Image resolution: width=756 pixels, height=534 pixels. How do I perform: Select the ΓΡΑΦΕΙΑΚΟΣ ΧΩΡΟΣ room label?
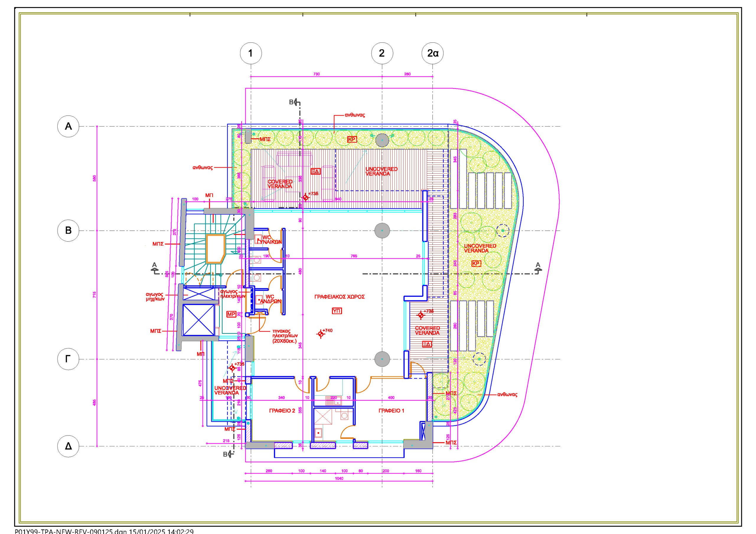click(340, 297)
